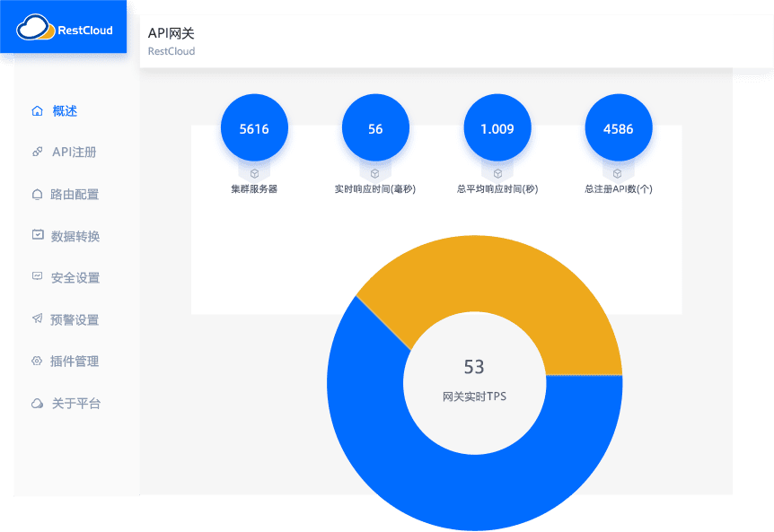Click the blue circle showing 5616
Screen dimensions: 774x532
click(254, 127)
